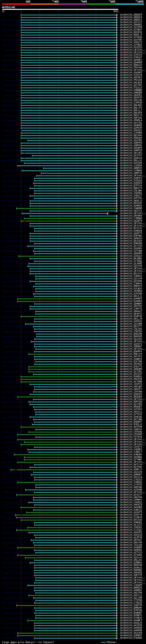The image size is (146, 644).
Task: Select hit label UniRef100_B0T1Y2
Action: [x=131, y=228]
